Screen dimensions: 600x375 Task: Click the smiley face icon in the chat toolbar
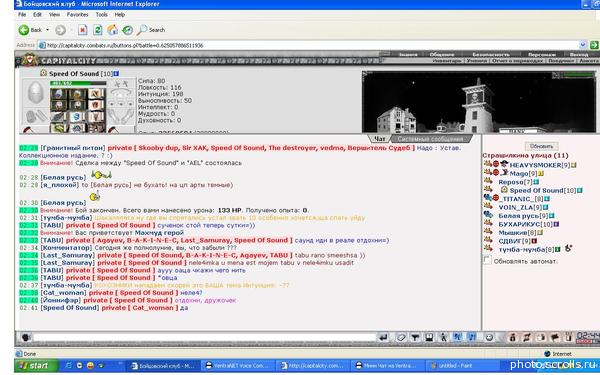pyautogui.click(x=489, y=337)
